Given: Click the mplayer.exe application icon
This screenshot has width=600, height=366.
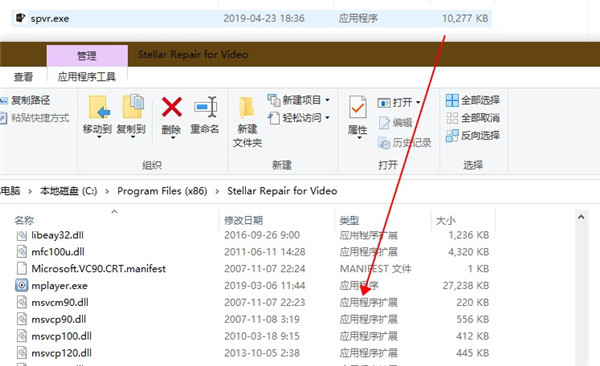Looking at the screenshot, I should [x=22, y=285].
